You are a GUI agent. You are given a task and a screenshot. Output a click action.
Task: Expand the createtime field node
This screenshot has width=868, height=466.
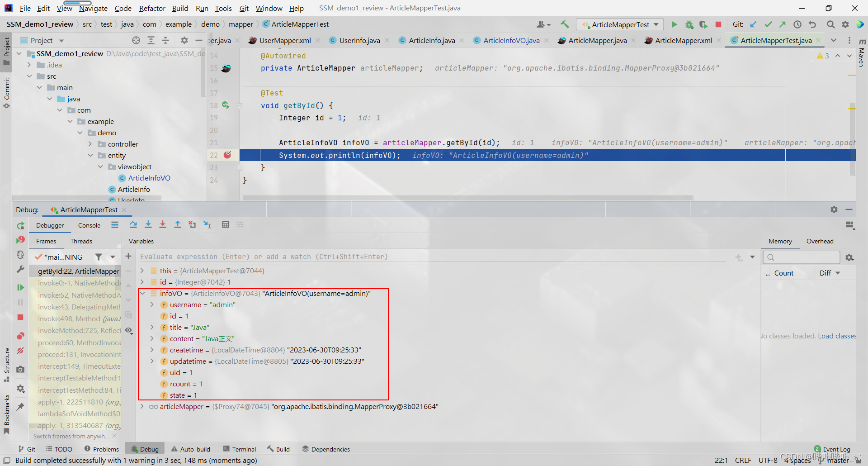152,350
